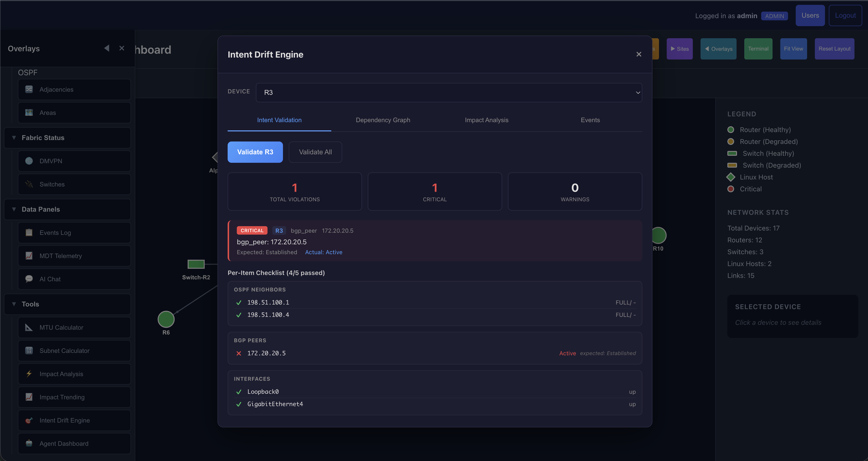Viewport: 868px width, 461px height.
Task: Close the Overlays sidebar panel
Action: coord(122,48)
